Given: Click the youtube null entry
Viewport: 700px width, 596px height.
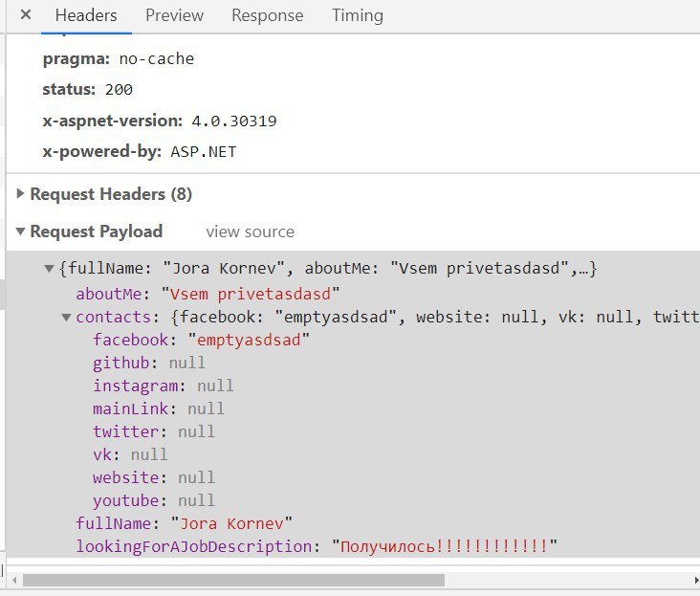Looking at the screenshot, I should point(153,500).
